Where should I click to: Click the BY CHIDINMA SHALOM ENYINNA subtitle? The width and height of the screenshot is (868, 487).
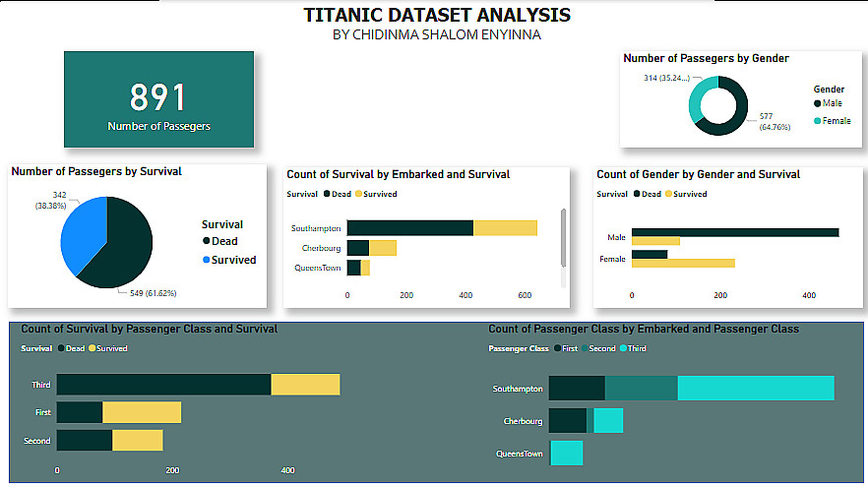(437, 34)
